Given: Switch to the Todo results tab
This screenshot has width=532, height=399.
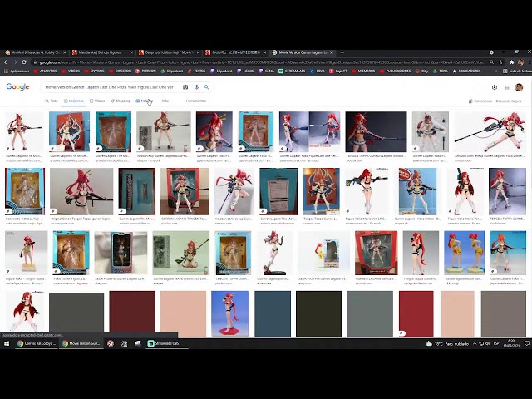Looking at the screenshot, I should point(52,101).
